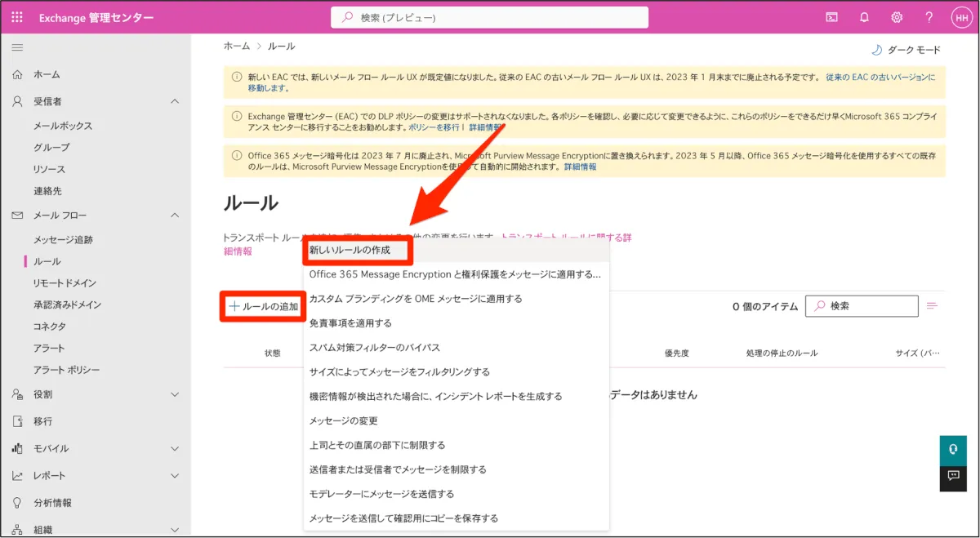Viewport: 980px width, 538px height.
Task: Click the teal headset support icon
Action: [x=952, y=450]
